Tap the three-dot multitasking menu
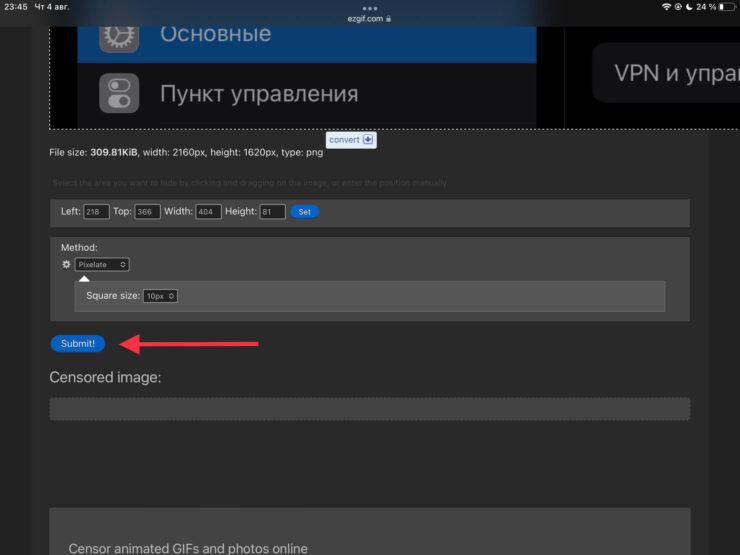Viewport: 740px width, 555px height. (370, 8)
